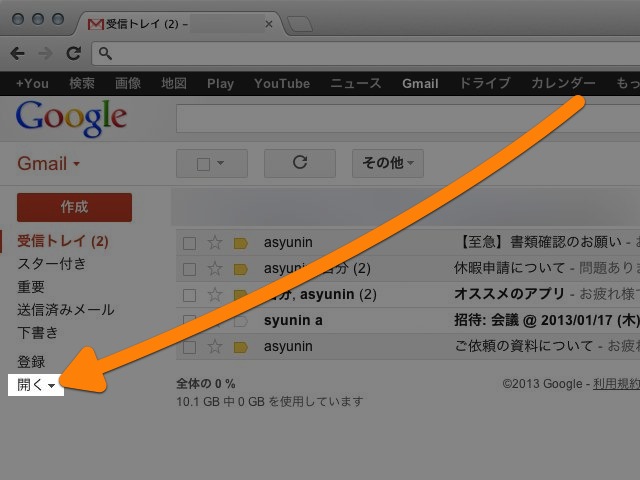Click the browser address bar field
The height and width of the screenshot is (480, 640).
click(367, 53)
